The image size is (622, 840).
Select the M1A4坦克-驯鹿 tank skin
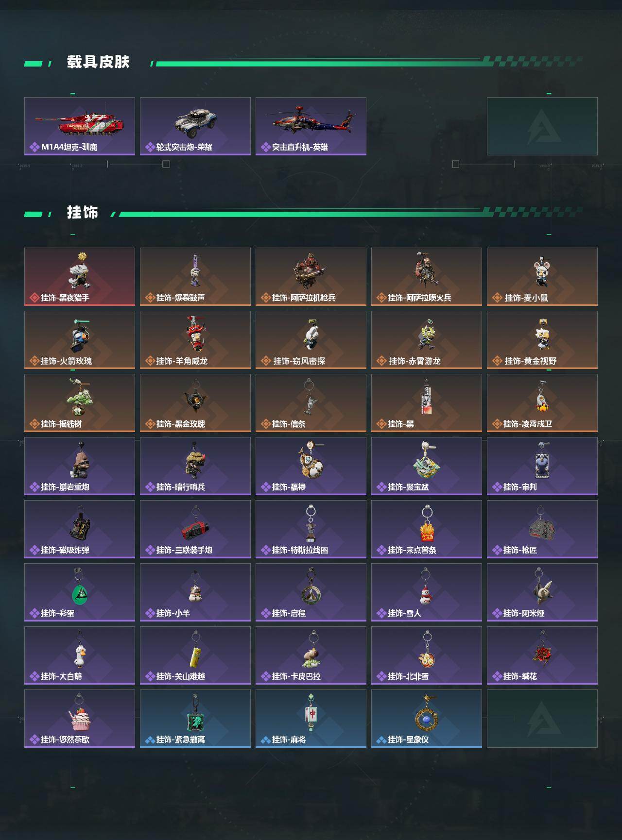point(80,126)
